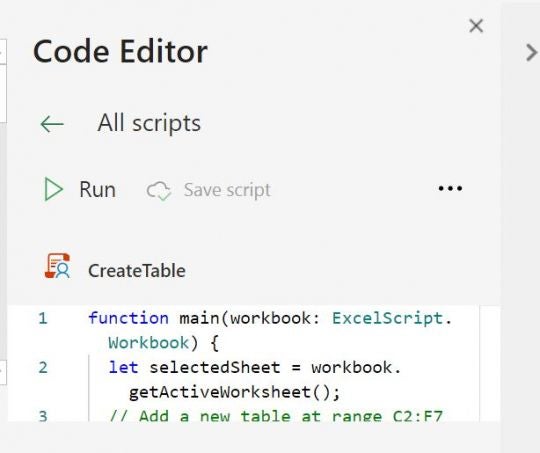540x453 pixels.
Task: Click the let keyword on line 2
Action: pos(123,368)
